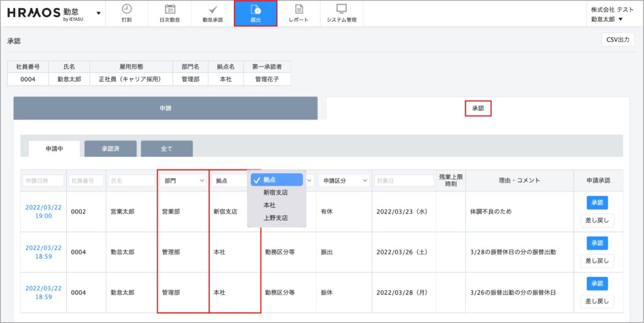Open the 申請区分 filter dropdown
Image resolution: width=644 pixels, height=323 pixels.
[343, 181]
